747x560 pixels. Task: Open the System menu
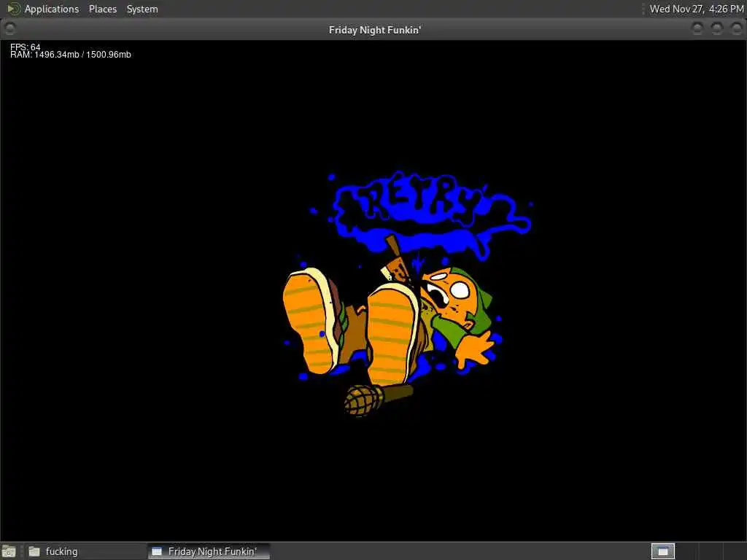142,9
